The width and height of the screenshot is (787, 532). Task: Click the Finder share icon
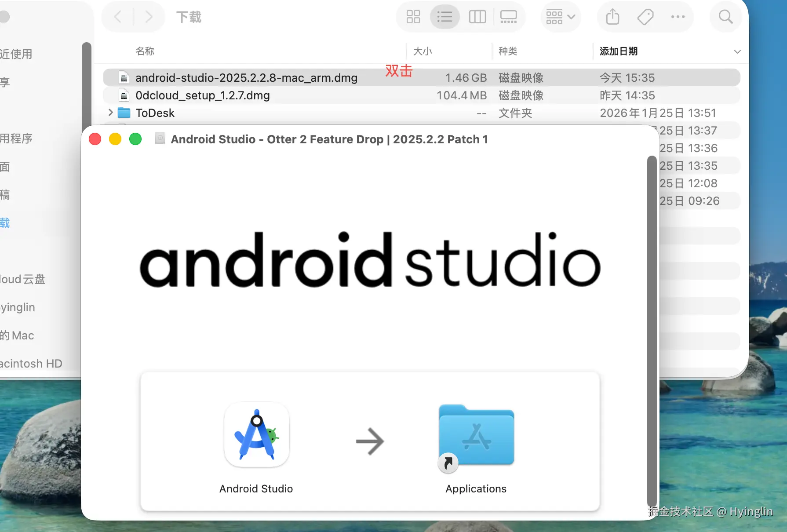coord(612,17)
